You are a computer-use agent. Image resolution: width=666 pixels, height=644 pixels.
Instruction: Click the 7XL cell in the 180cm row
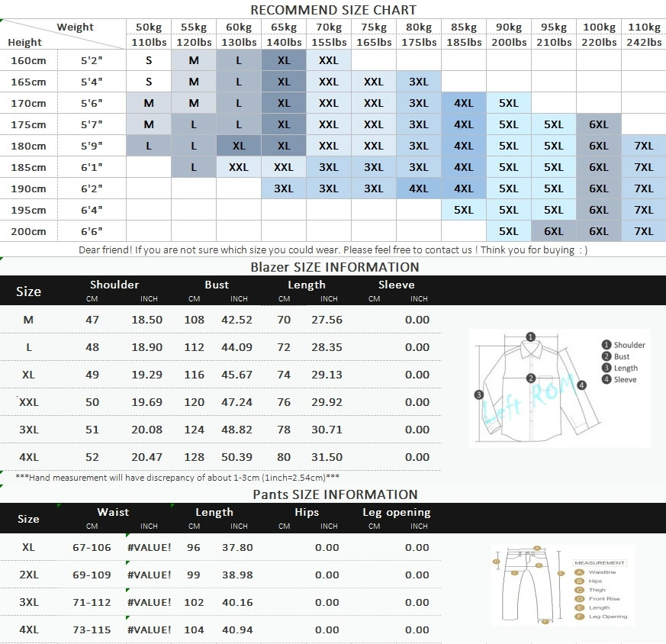click(643, 146)
